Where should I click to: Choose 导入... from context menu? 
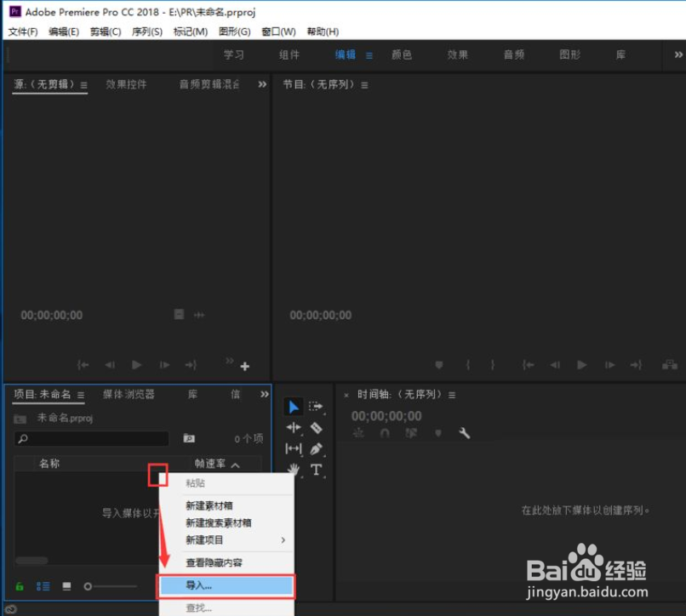[226, 585]
